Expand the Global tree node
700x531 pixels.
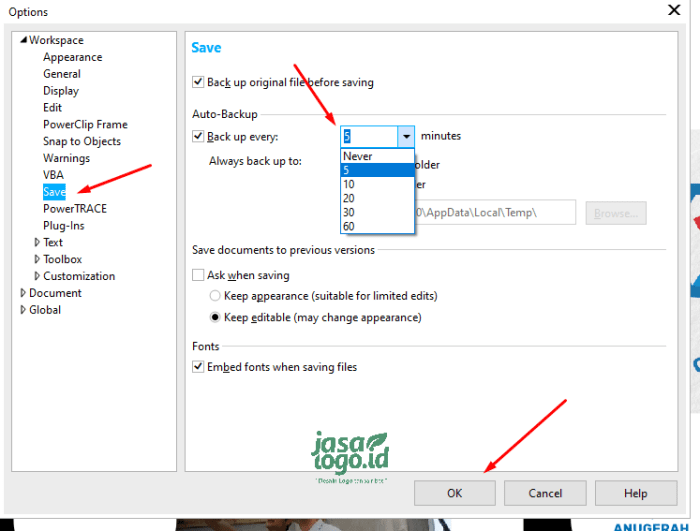(x=23, y=311)
